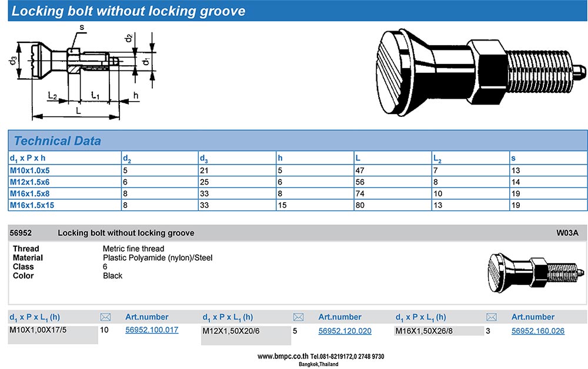Click the page title "Locking bolt without locking groove"
The height and width of the screenshot is (369, 588).
coord(129,11)
